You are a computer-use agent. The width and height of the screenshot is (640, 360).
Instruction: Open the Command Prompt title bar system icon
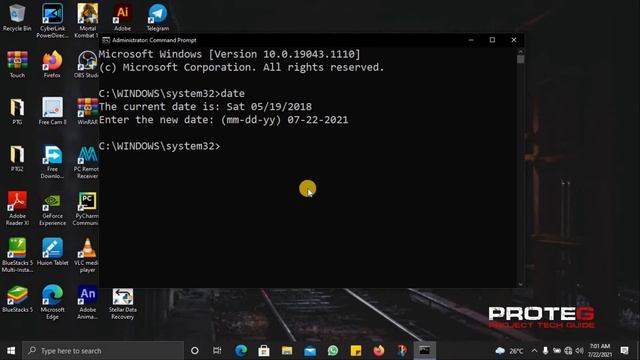(x=106, y=40)
